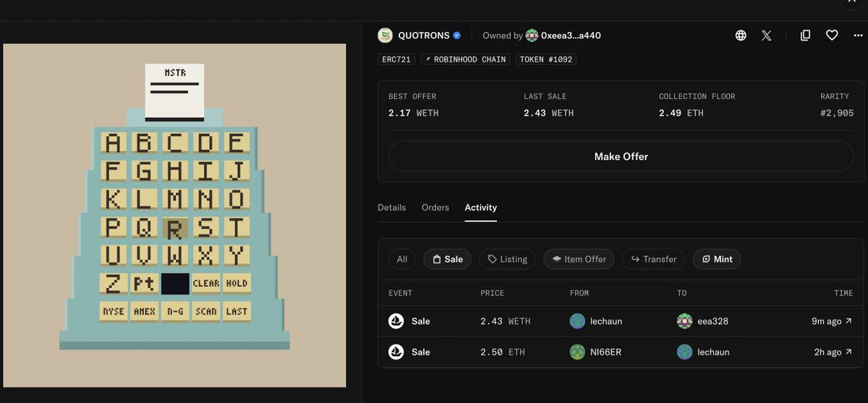
Task: Click the Make Offer button
Action: coord(621,156)
